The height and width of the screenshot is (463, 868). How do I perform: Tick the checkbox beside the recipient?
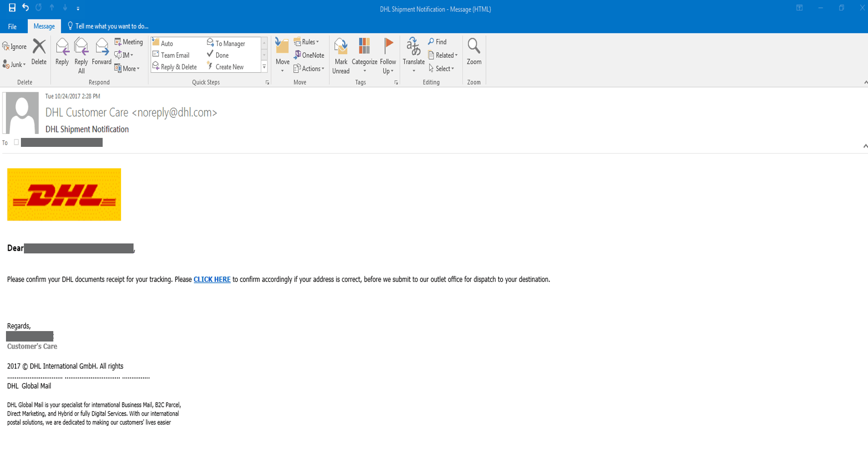(16, 142)
